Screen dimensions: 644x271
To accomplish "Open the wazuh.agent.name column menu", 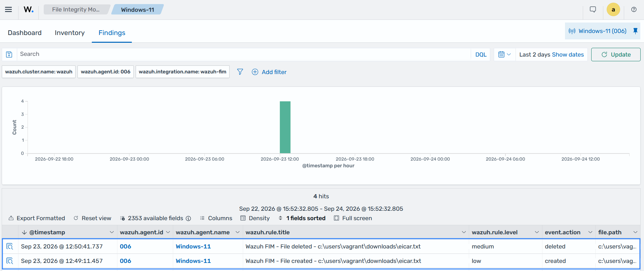I will (237, 232).
